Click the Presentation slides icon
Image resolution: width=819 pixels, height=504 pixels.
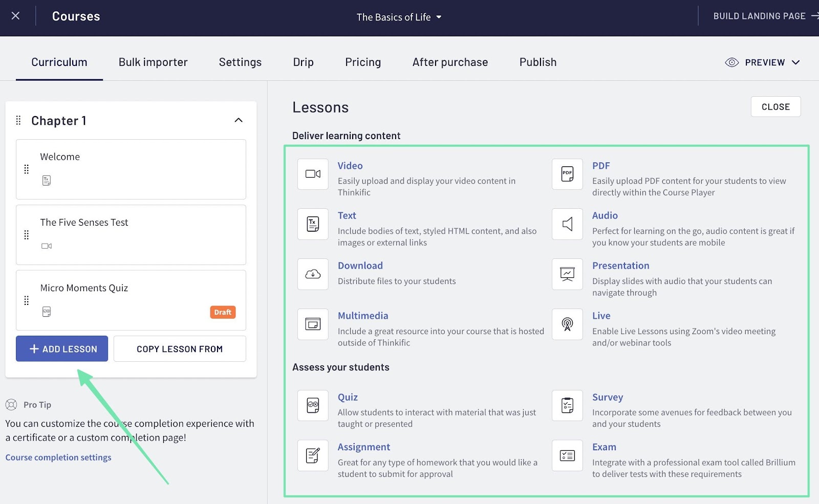567,274
